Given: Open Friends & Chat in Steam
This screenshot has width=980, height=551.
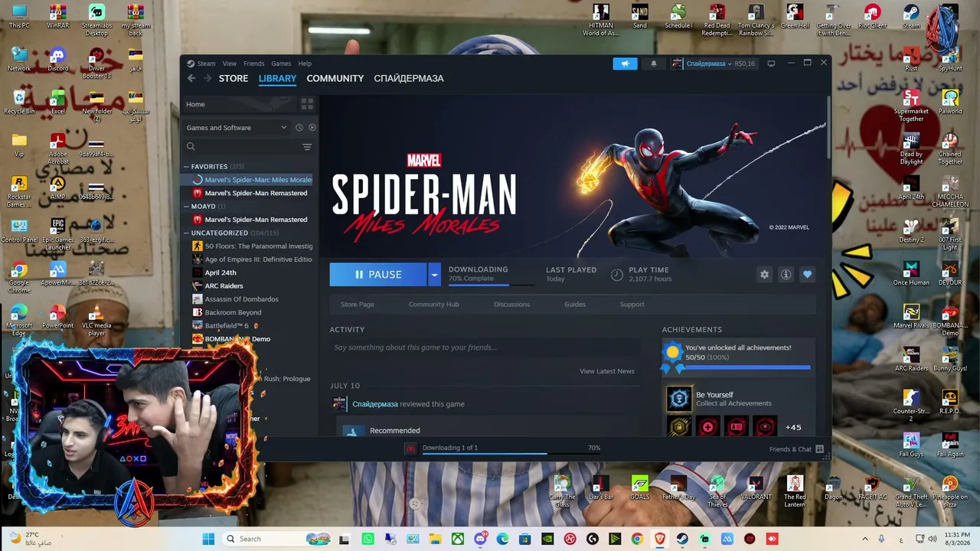Looking at the screenshot, I should [x=796, y=449].
